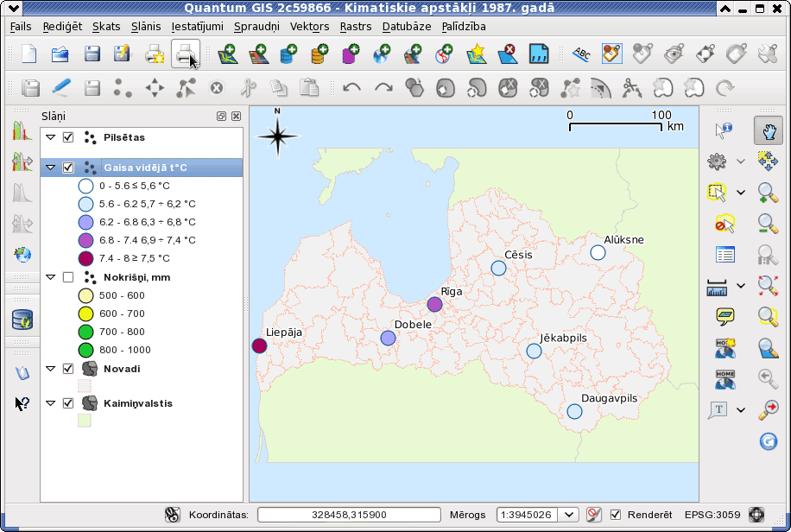791x532 pixels.
Task: Open the Mērogs scale dropdown
Action: point(568,515)
